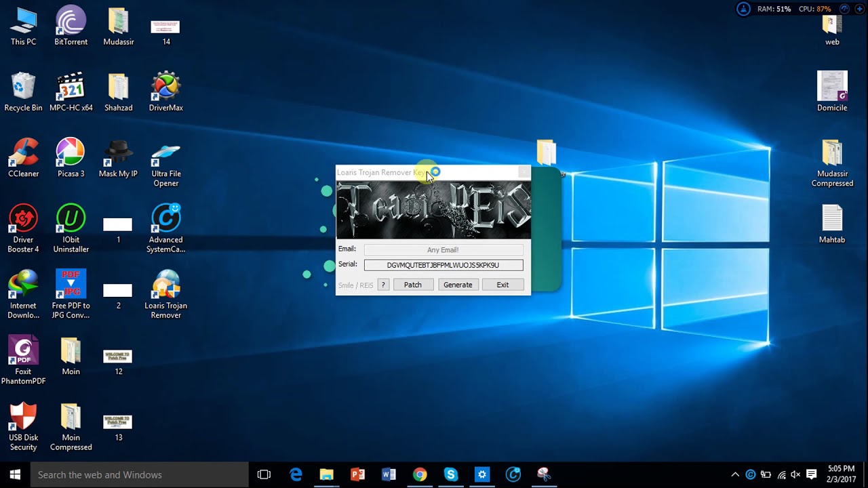
Task: Switch to the keygen app taskbar icon
Action: tap(544, 474)
